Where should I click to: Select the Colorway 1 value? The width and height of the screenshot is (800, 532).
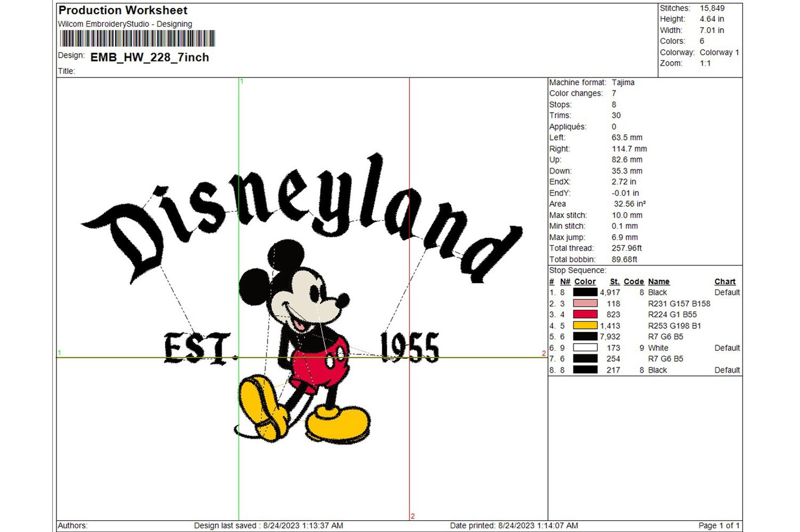[x=719, y=52]
